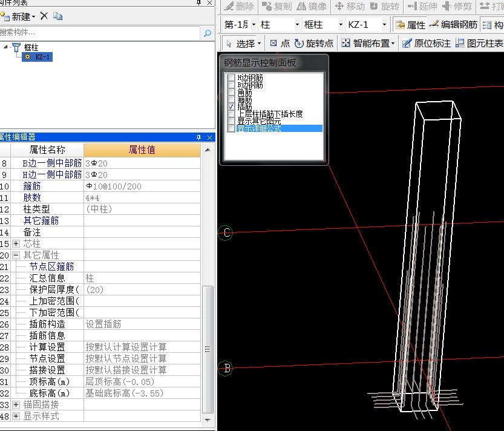Pin the 属性编辑器 panel
The height and width of the screenshot is (431, 504).
click(x=198, y=137)
